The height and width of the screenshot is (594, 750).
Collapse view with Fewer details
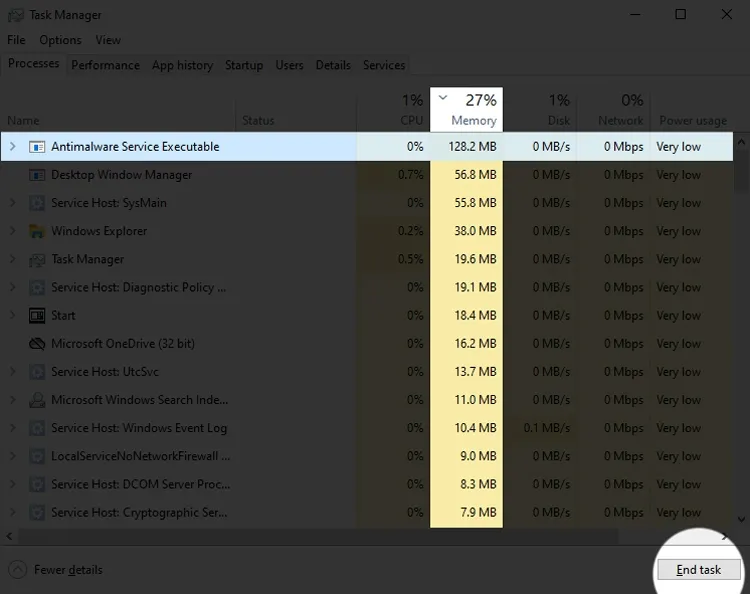tap(56, 570)
